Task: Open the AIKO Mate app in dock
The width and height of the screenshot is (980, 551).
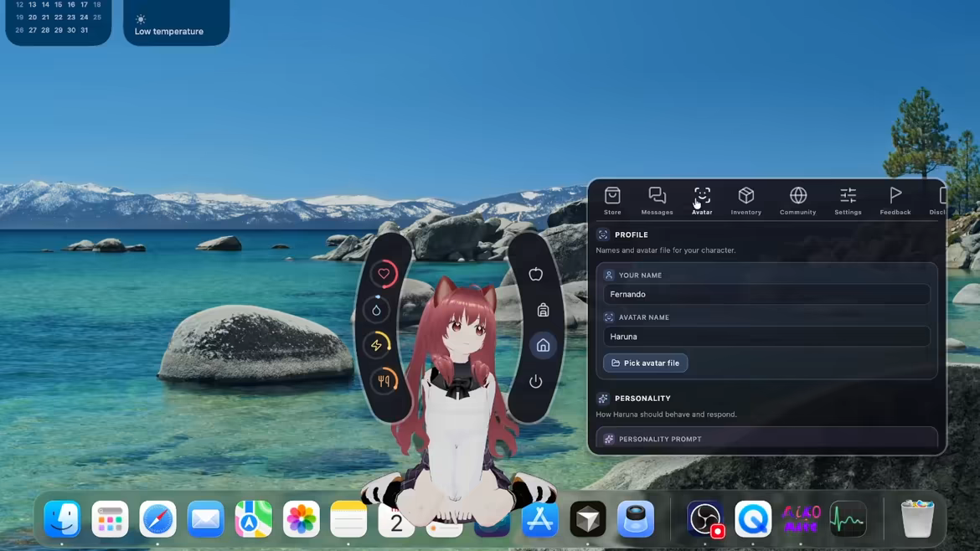Action: point(802,518)
